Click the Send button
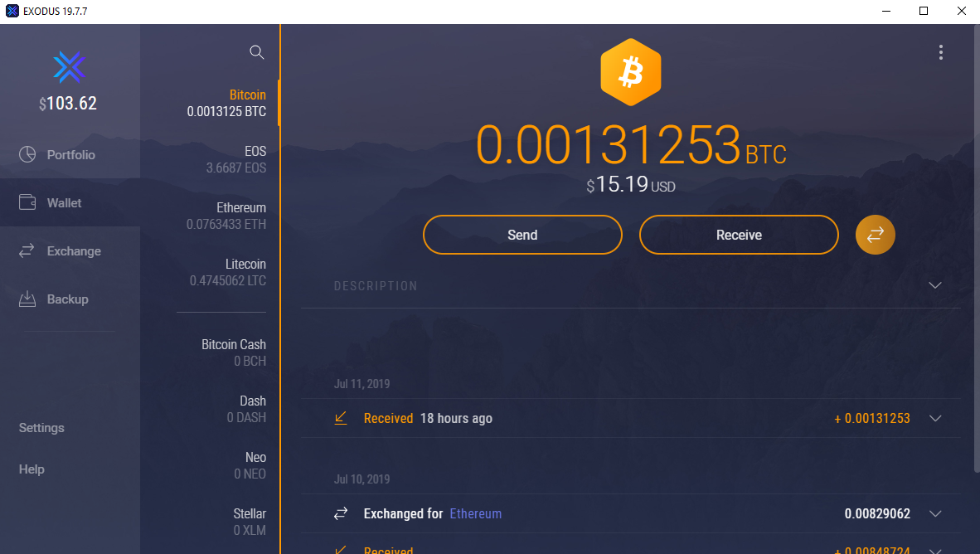 pos(522,235)
